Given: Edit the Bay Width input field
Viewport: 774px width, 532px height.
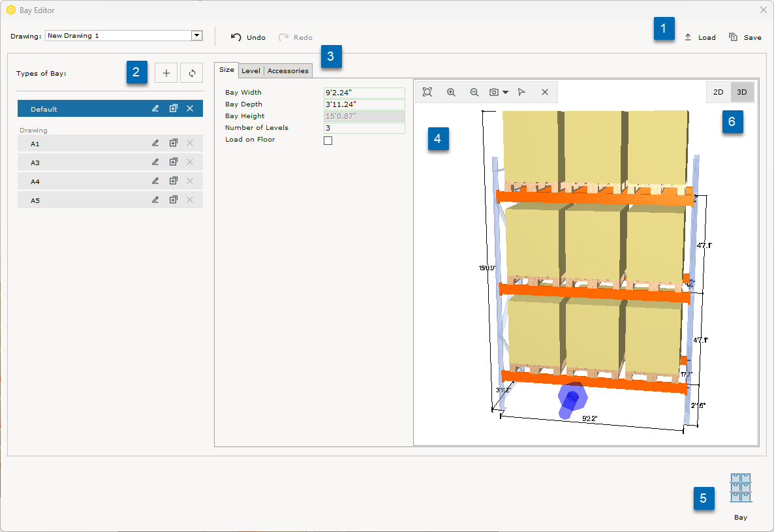Looking at the screenshot, I should [364, 92].
